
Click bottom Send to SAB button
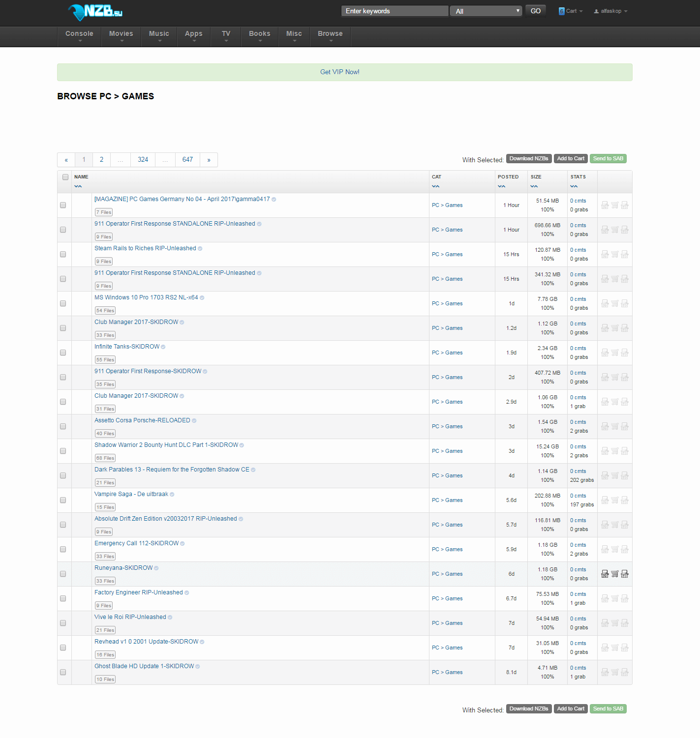click(x=608, y=708)
